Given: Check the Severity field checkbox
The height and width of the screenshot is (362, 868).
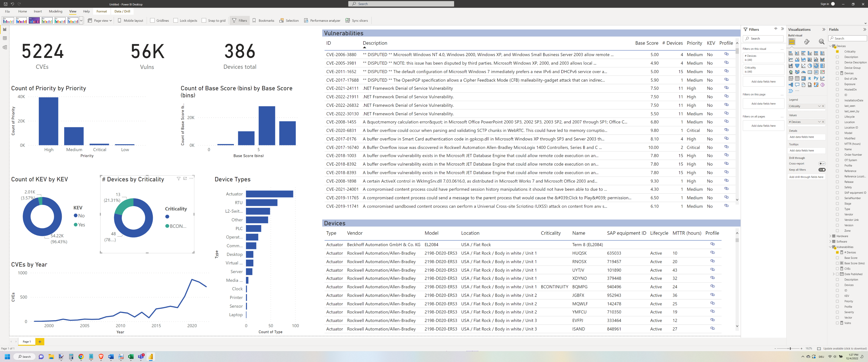Looking at the screenshot, I should tap(837, 312).
